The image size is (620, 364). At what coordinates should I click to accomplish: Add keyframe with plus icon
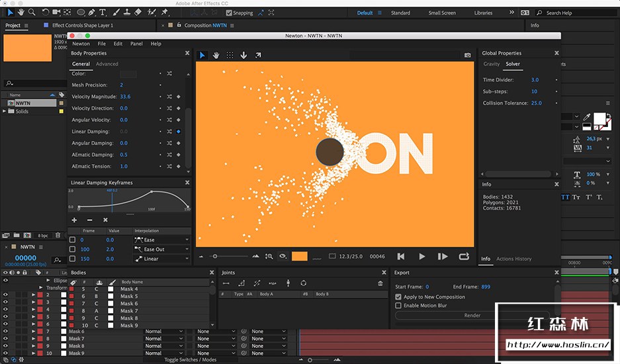(74, 220)
